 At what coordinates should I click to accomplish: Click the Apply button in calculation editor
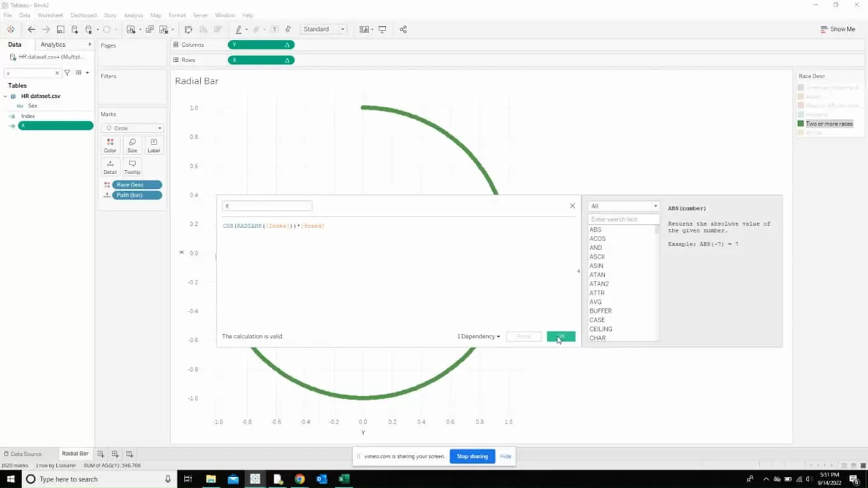pos(524,336)
